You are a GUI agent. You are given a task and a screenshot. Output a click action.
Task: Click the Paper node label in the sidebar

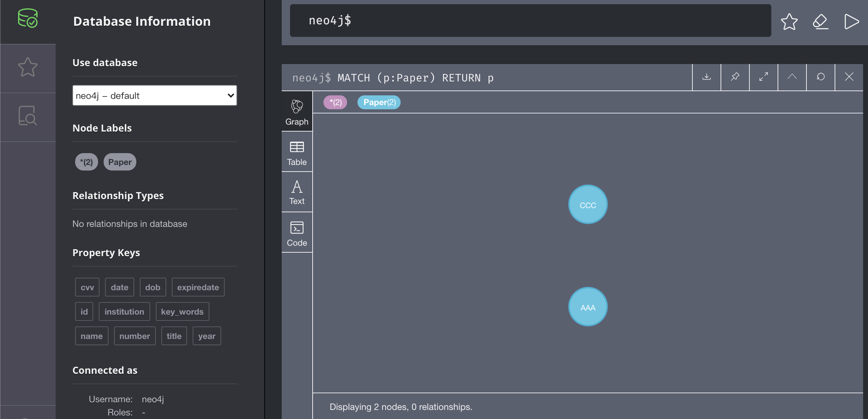point(120,162)
